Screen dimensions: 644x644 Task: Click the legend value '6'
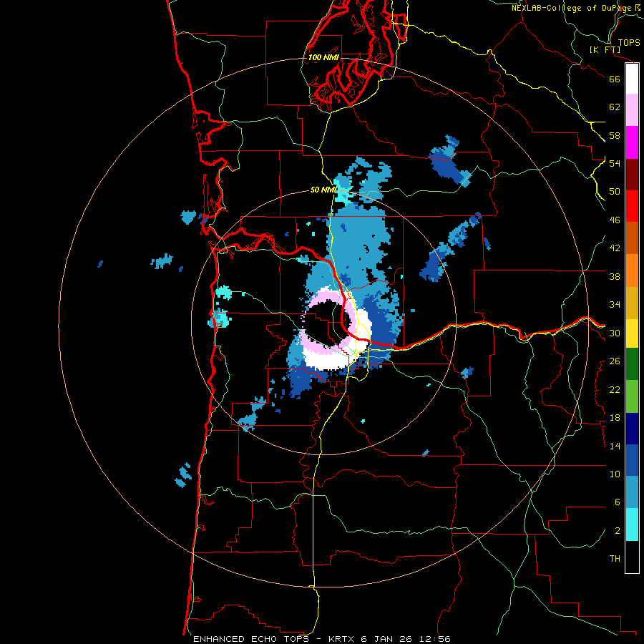coord(618,502)
